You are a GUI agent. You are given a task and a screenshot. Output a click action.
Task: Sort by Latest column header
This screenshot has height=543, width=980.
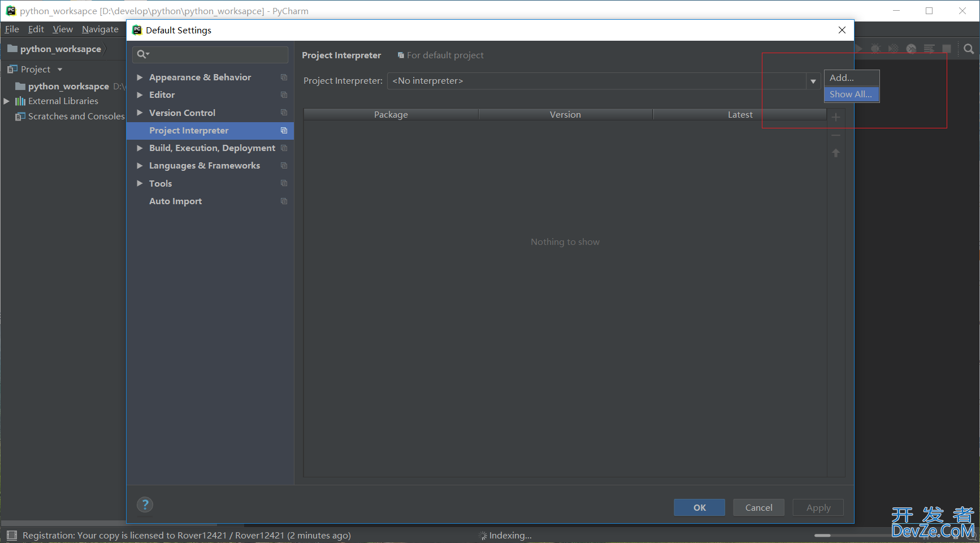740,114
